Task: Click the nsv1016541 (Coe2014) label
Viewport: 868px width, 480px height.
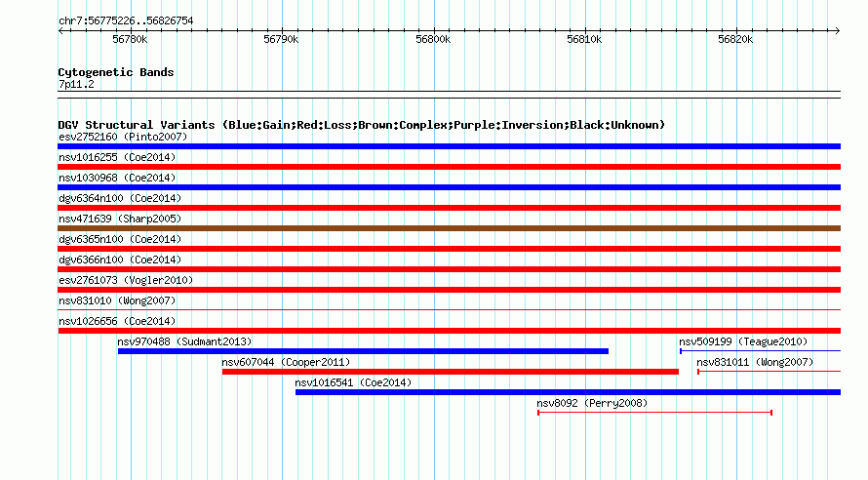Action: point(353,382)
